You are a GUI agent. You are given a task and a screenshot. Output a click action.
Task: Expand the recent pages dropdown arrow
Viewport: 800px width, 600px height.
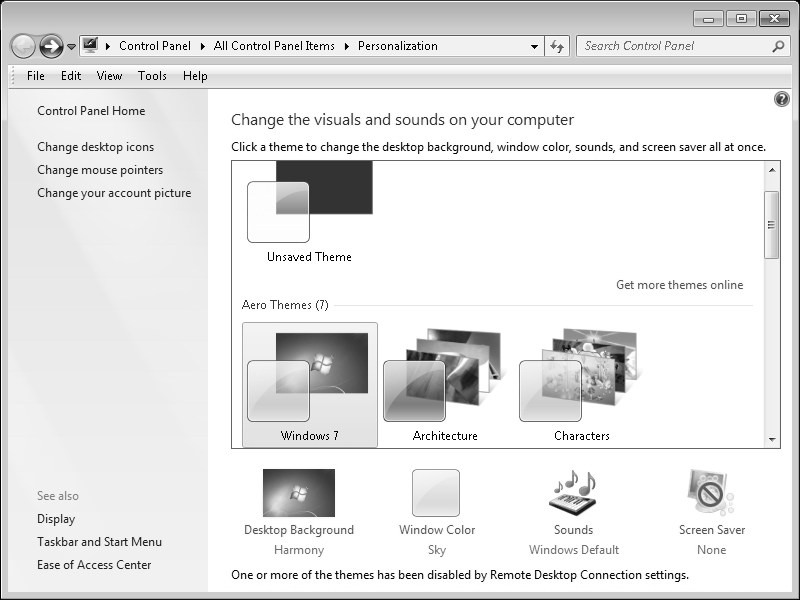(71, 47)
